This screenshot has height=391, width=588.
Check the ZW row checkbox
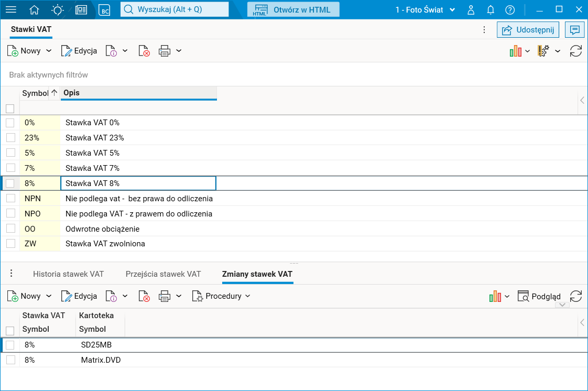[10, 244]
